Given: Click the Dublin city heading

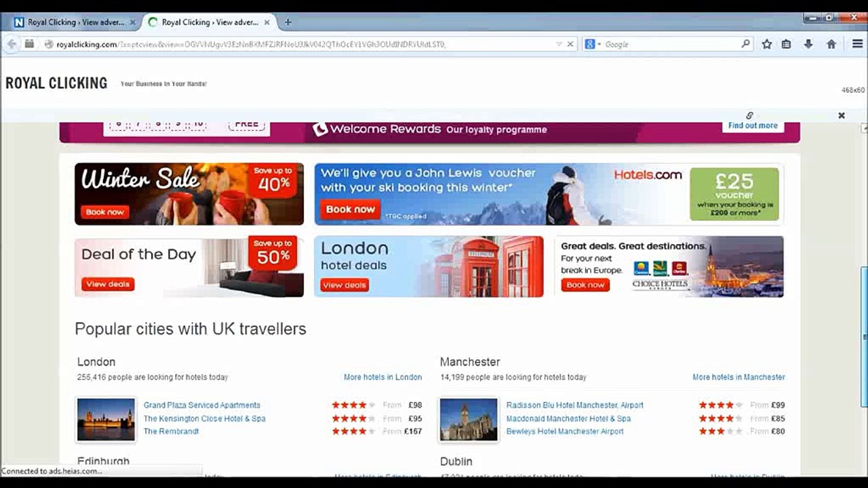Looking at the screenshot, I should tap(456, 462).
